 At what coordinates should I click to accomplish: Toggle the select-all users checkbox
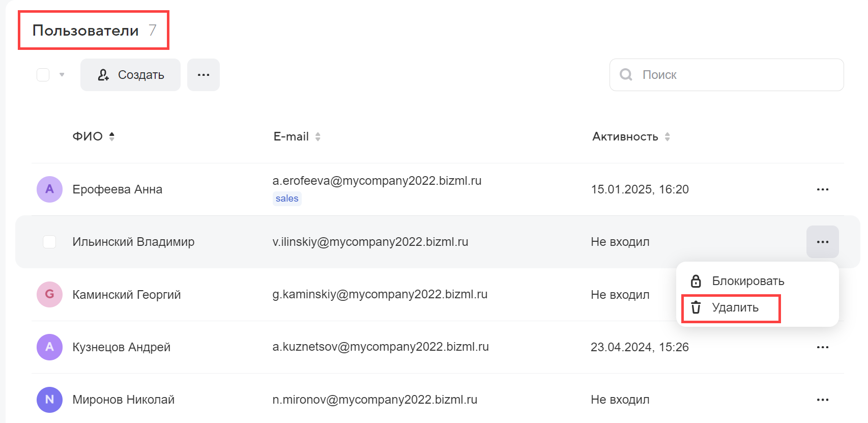coord(43,75)
